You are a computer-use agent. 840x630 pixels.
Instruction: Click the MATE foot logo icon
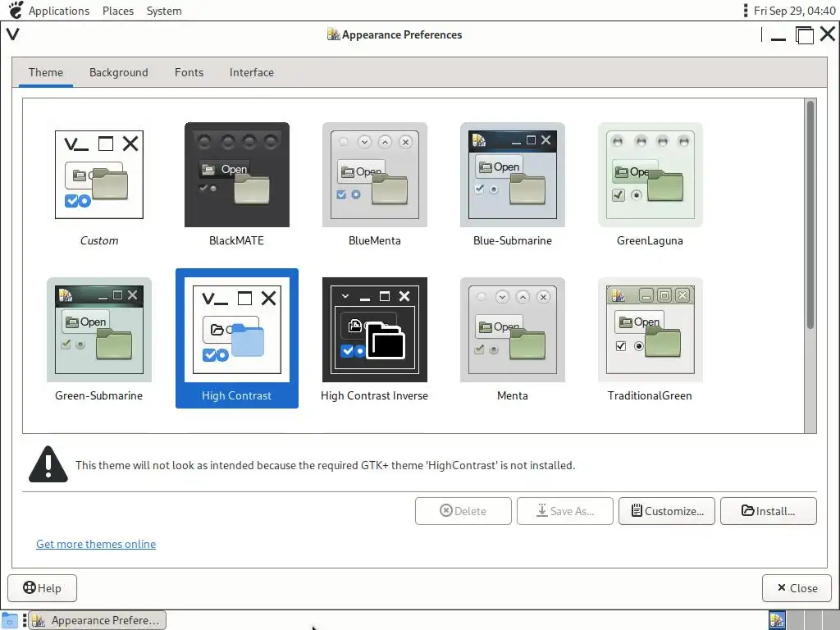tap(16, 10)
